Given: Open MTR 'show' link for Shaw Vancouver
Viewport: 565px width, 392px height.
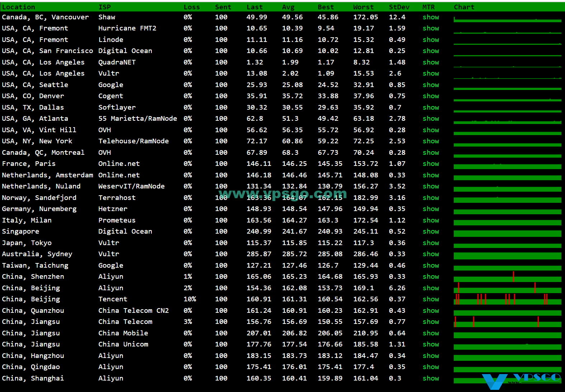Looking at the screenshot, I should 431,17.
